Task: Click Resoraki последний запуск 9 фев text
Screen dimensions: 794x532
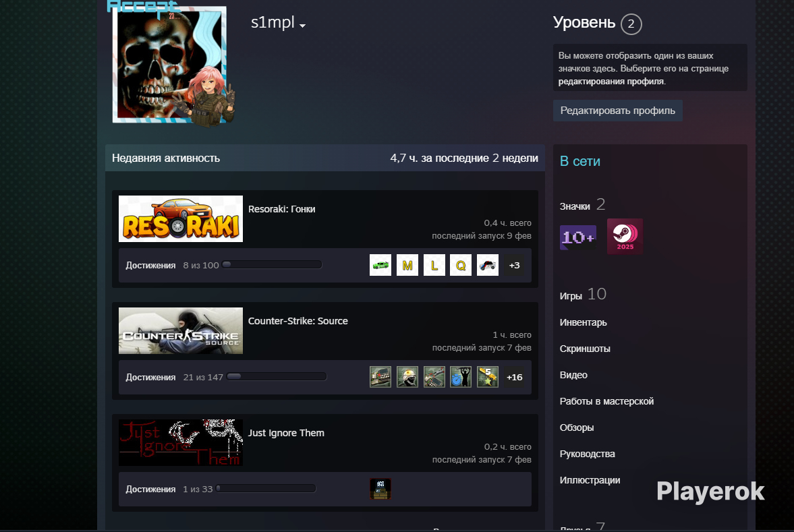Action: point(482,236)
